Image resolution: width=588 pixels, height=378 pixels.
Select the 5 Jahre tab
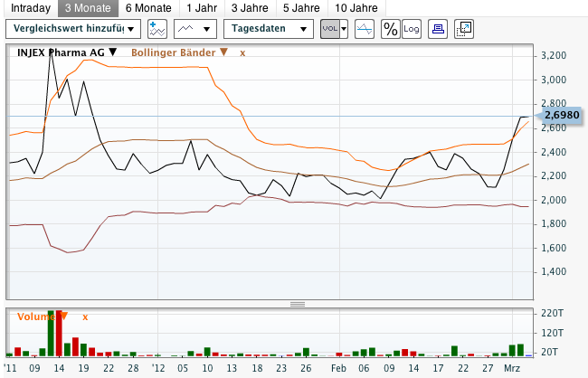click(x=301, y=8)
